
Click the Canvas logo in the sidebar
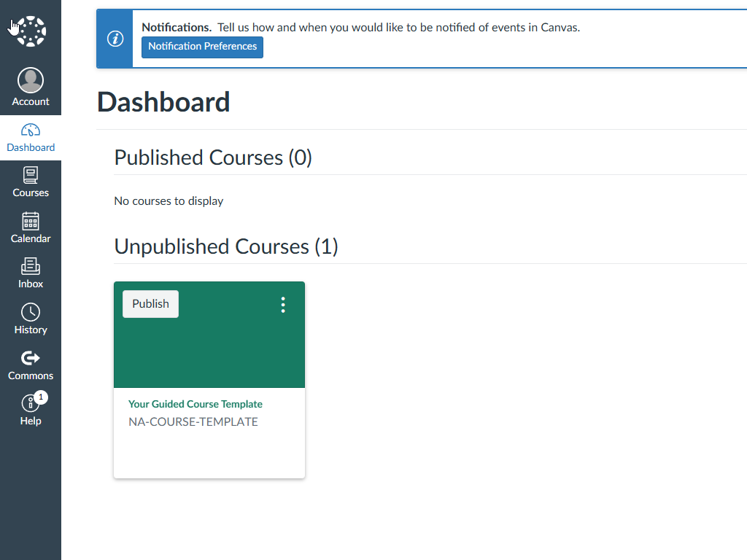point(31,31)
